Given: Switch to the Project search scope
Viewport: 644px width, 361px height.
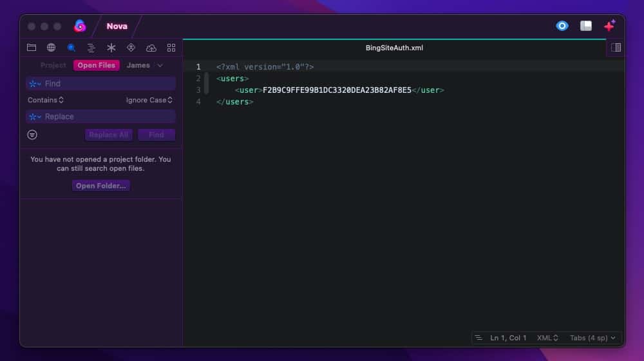Looking at the screenshot, I should point(53,65).
